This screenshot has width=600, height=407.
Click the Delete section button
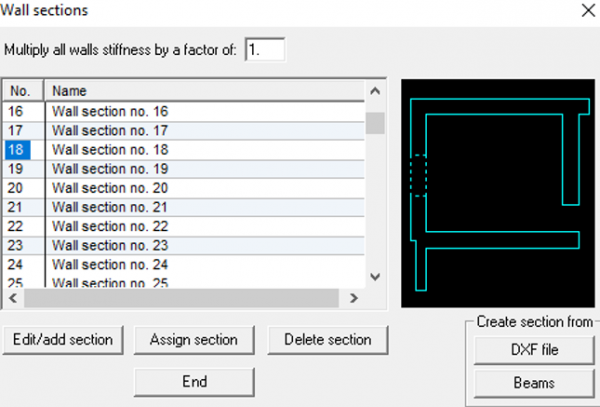328,340
